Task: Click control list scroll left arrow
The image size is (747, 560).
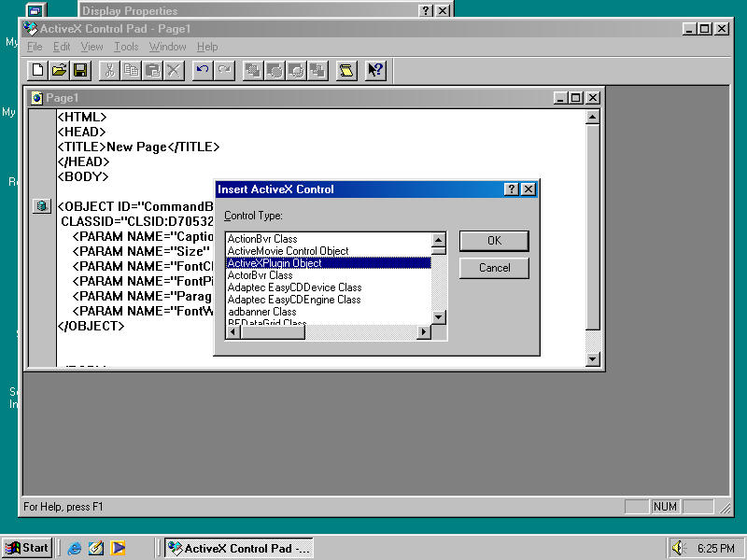Action: pos(233,332)
